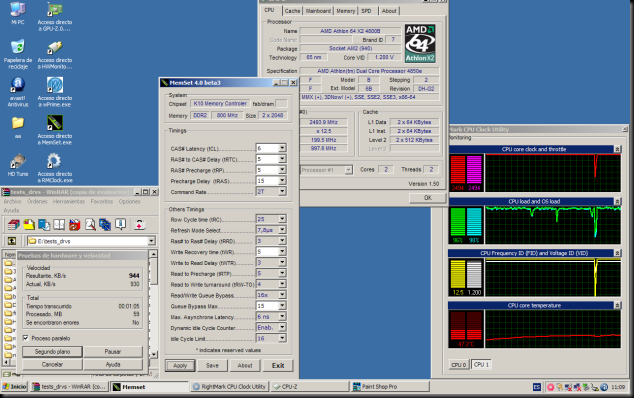Switch to RightMark CPU Clock Utility taskbar button

(x=229, y=387)
